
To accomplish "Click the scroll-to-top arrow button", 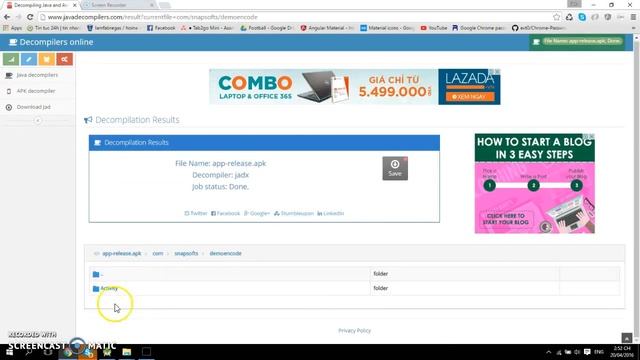I will point(627,338).
